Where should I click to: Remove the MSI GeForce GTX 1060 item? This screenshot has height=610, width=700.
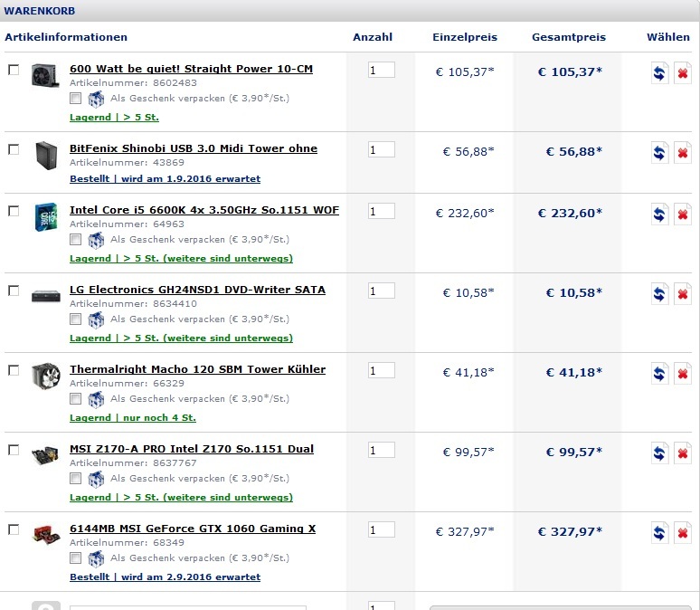[683, 533]
